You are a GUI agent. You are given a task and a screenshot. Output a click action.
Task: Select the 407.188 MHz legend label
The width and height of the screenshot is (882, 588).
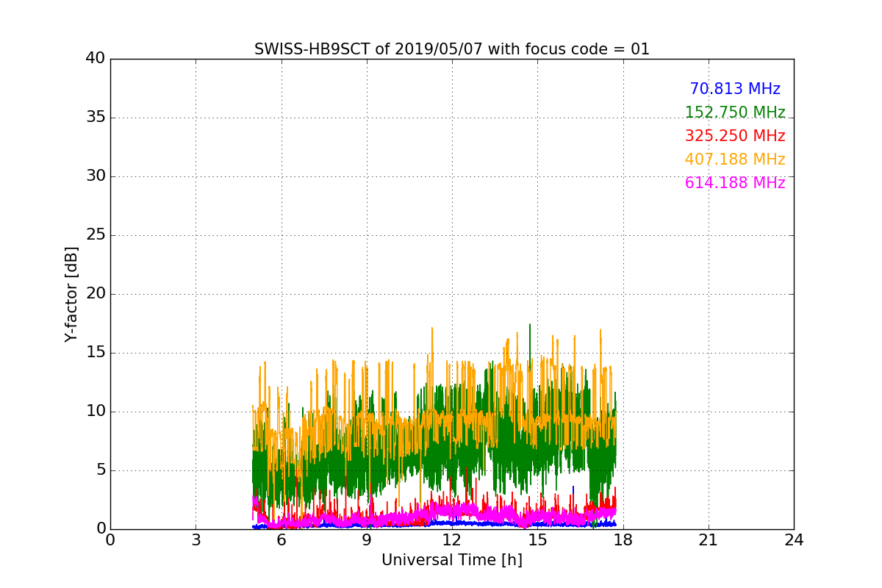735,159
